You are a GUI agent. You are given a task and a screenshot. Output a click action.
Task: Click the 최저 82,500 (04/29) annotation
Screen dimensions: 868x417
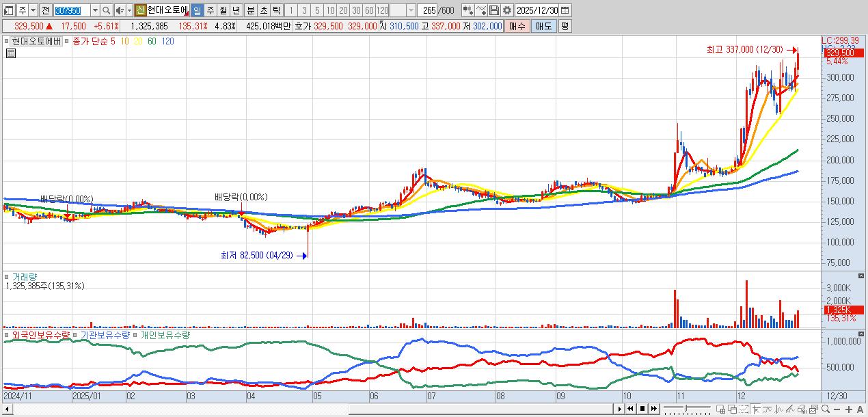tap(256, 255)
